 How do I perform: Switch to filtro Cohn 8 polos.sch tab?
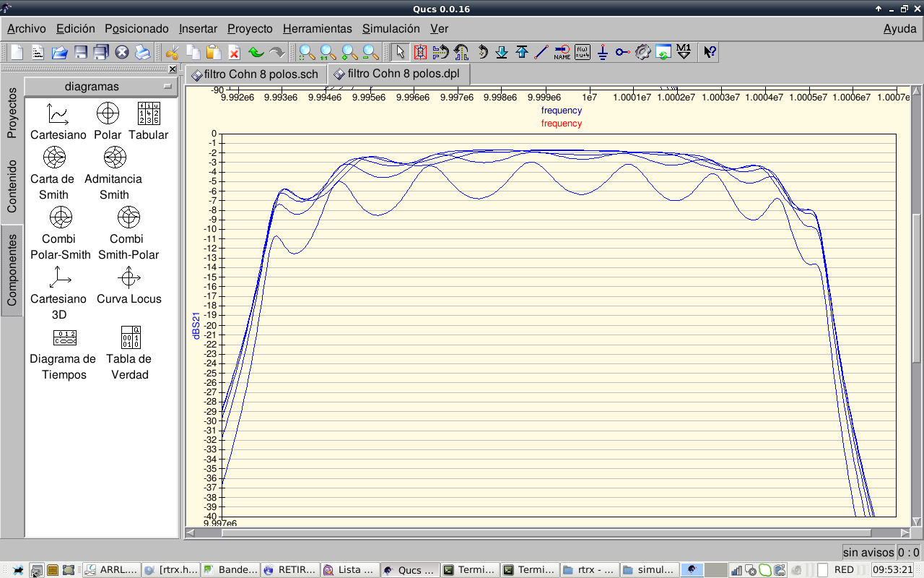(x=255, y=74)
